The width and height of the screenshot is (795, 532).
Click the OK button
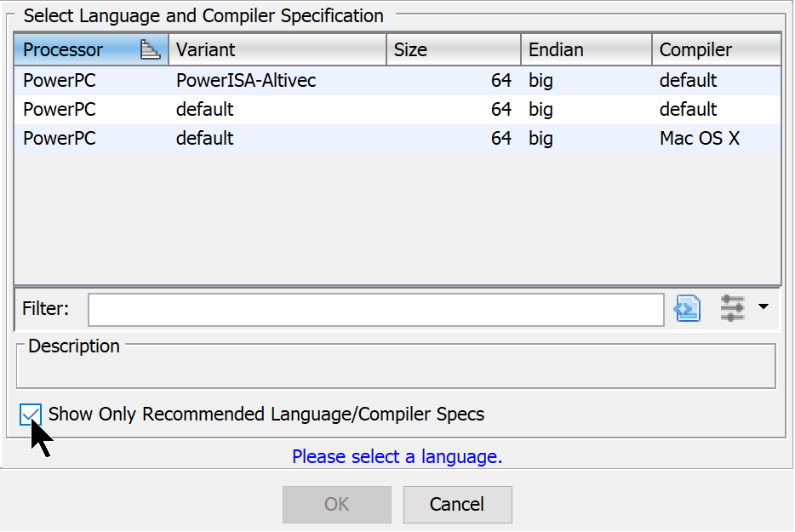click(x=336, y=504)
